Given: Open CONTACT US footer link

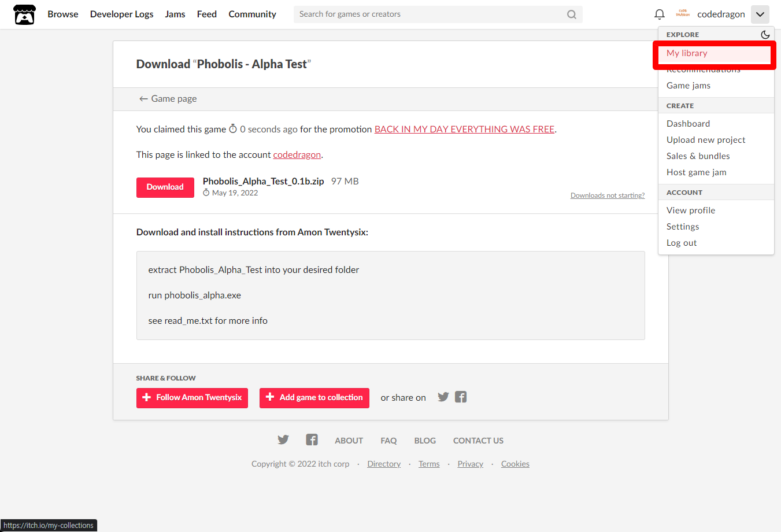Looking at the screenshot, I should point(478,441).
